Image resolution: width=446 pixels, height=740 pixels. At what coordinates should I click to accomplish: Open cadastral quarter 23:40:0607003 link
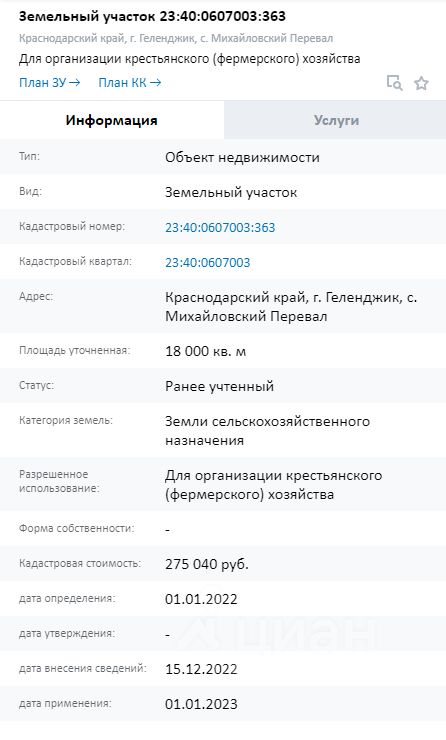208,262
